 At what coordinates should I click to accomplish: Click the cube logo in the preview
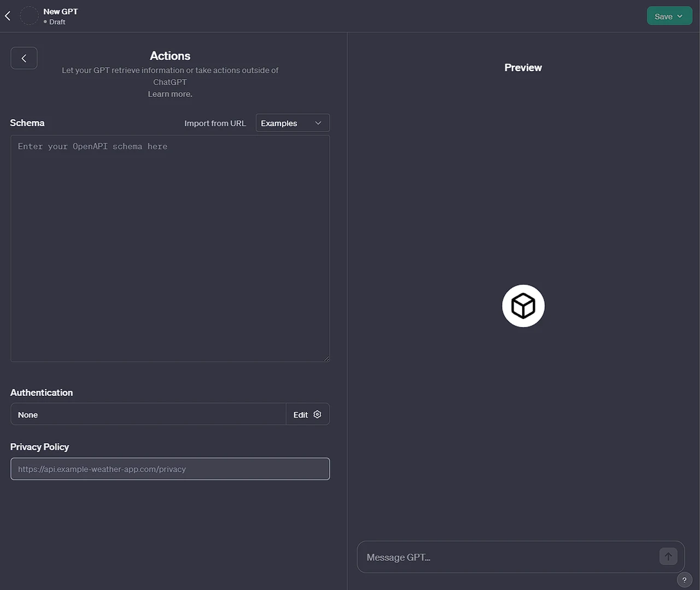[x=523, y=306]
